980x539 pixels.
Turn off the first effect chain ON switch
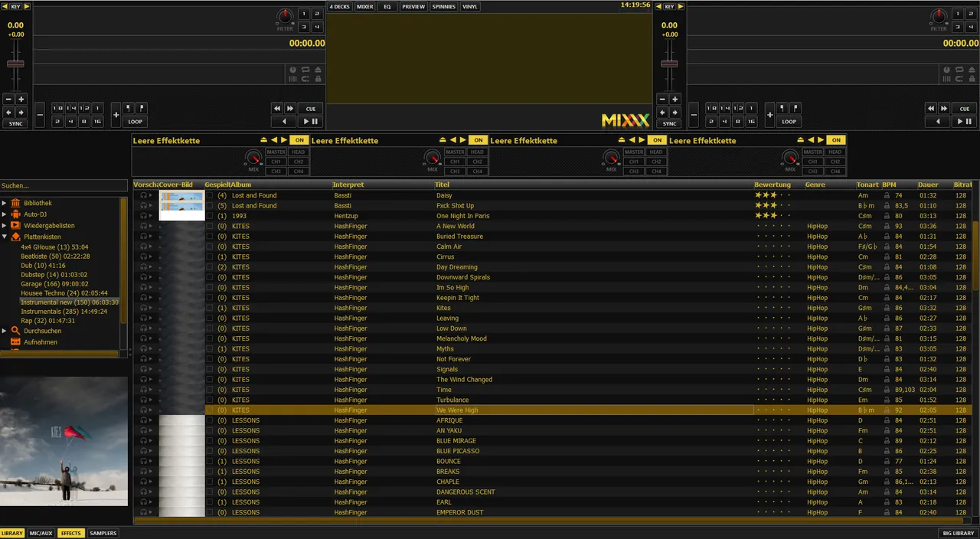[x=299, y=140]
